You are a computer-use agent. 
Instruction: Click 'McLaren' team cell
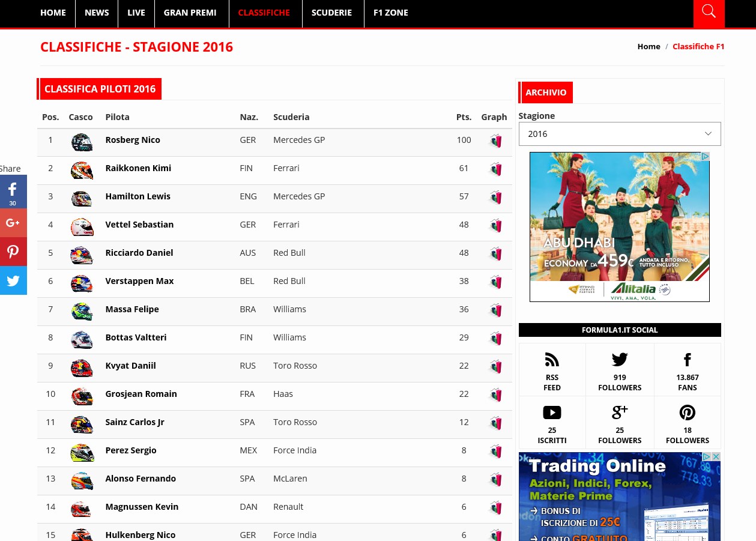290,479
